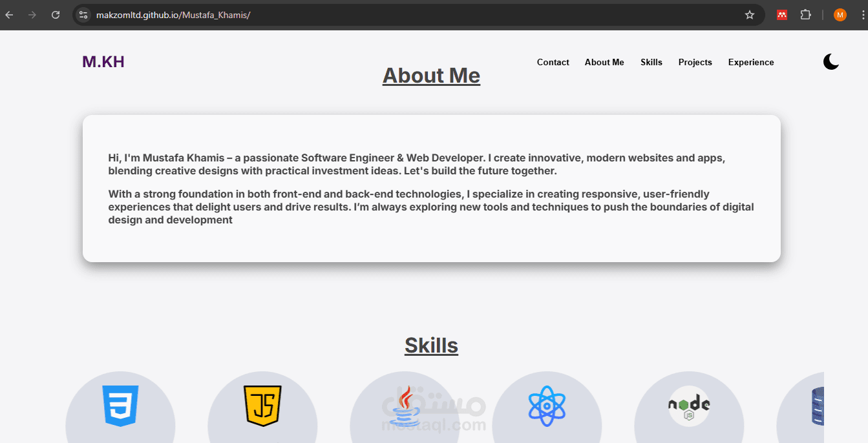Select the React skill icon
This screenshot has width=868, height=443.
click(547, 406)
